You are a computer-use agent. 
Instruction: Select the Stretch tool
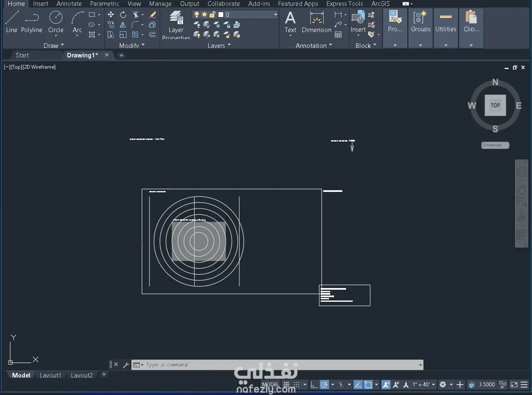[111, 35]
